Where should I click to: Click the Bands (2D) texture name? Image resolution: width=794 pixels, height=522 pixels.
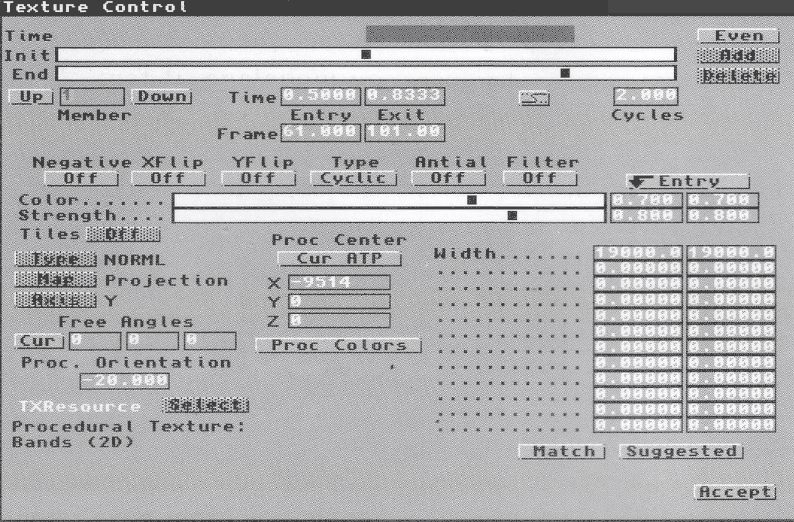point(72,443)
